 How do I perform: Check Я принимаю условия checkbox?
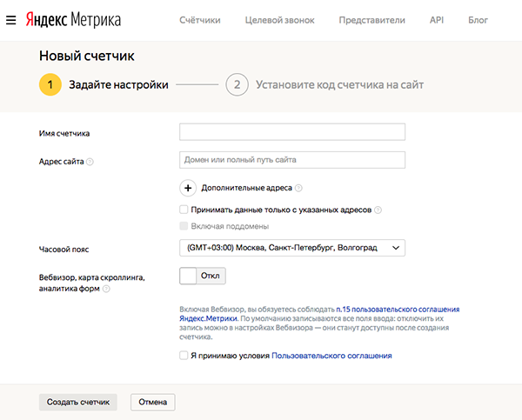[x=184, y=356]
